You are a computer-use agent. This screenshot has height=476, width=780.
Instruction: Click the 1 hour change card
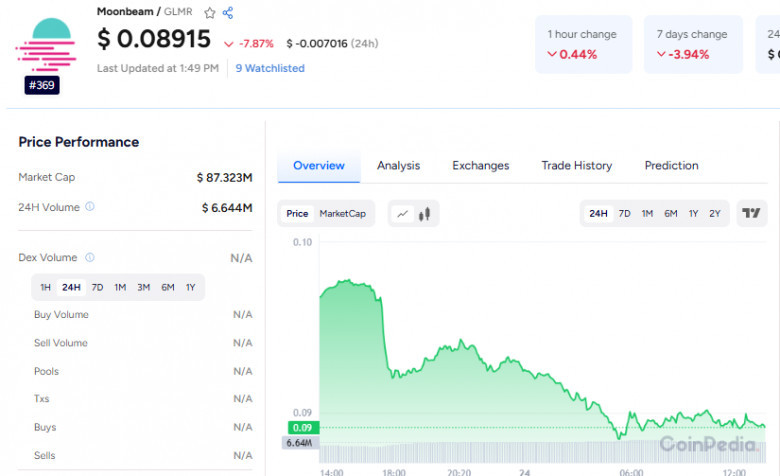tap(584, 44)
